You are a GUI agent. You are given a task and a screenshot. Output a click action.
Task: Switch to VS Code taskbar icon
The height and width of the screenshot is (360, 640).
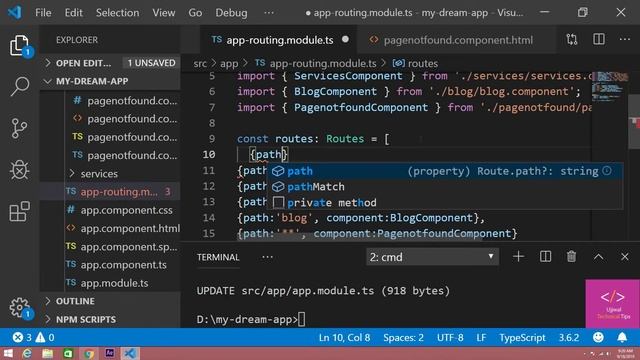130,353
